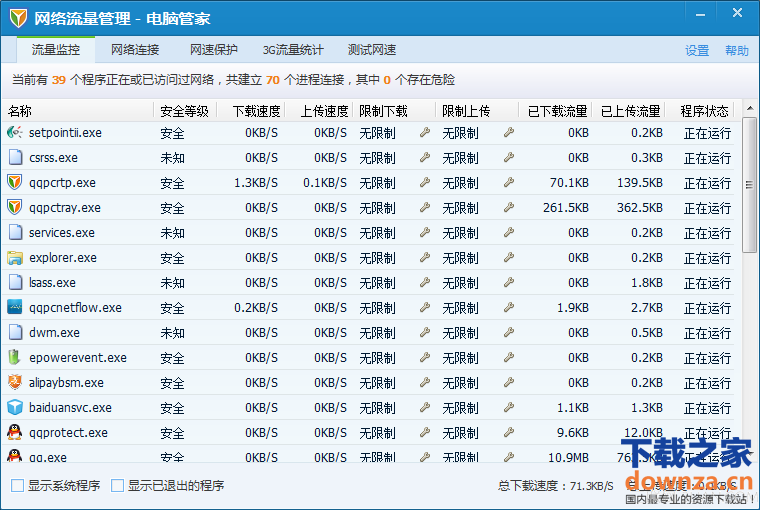
Task: Select the services.exe process row name
Action: 62,233
